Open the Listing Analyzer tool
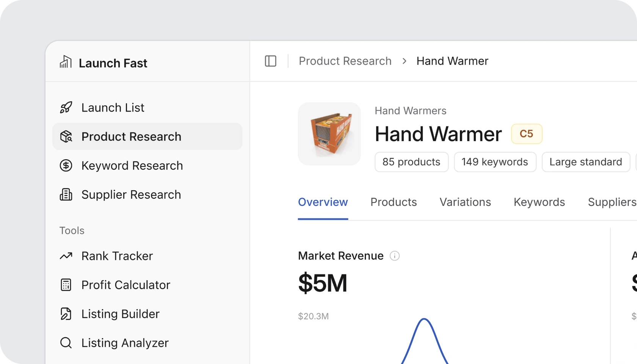 [147, 343]
